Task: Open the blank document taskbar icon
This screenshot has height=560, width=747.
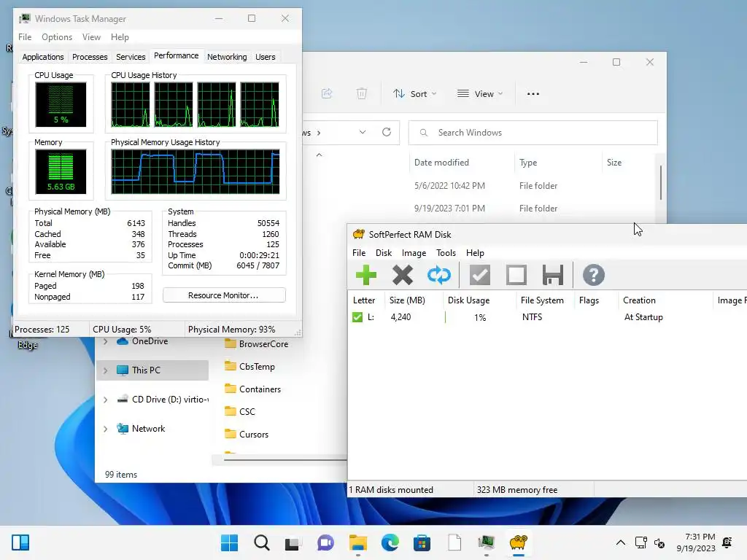Action: [454, 542]
